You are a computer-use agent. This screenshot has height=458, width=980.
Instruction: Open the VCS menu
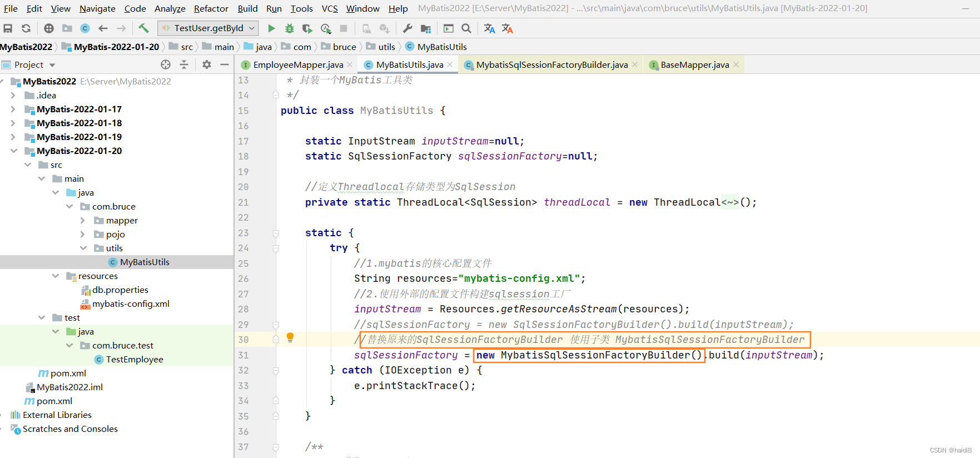330,8
